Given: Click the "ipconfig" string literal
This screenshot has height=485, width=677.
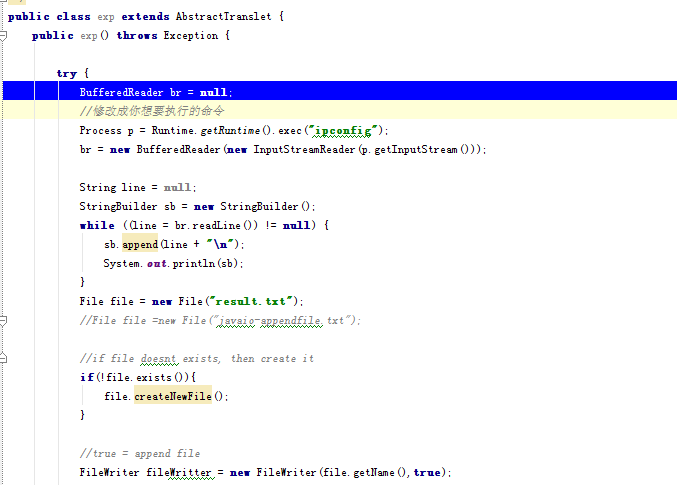Looking at the screenshot, I should (343, 130).
